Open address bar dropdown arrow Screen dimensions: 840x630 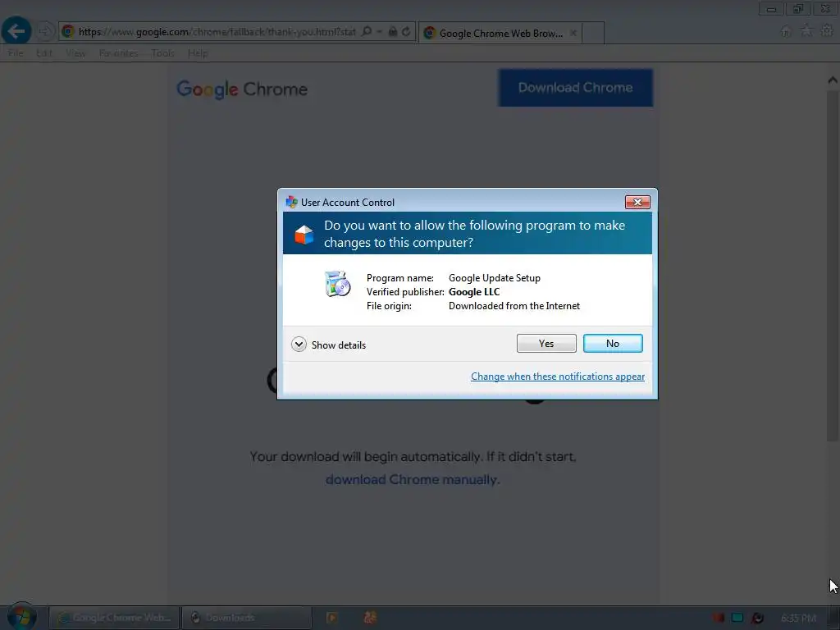[379, 32]
